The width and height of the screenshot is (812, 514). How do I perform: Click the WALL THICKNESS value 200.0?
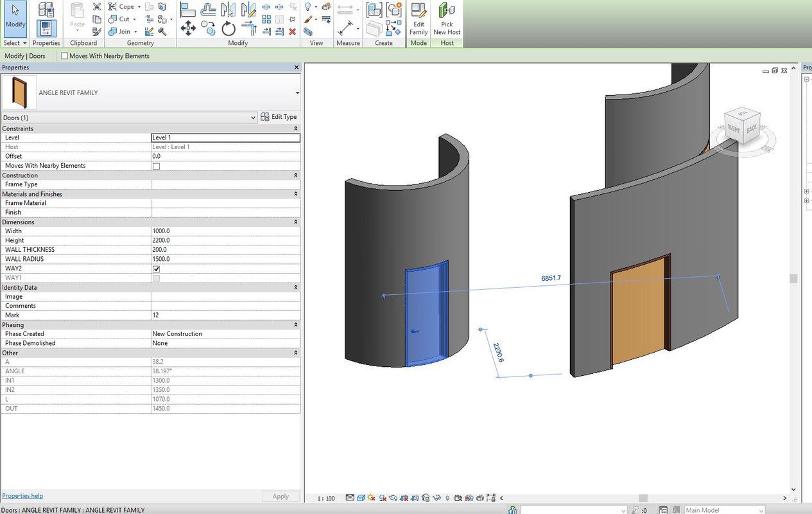click(225, 249)
